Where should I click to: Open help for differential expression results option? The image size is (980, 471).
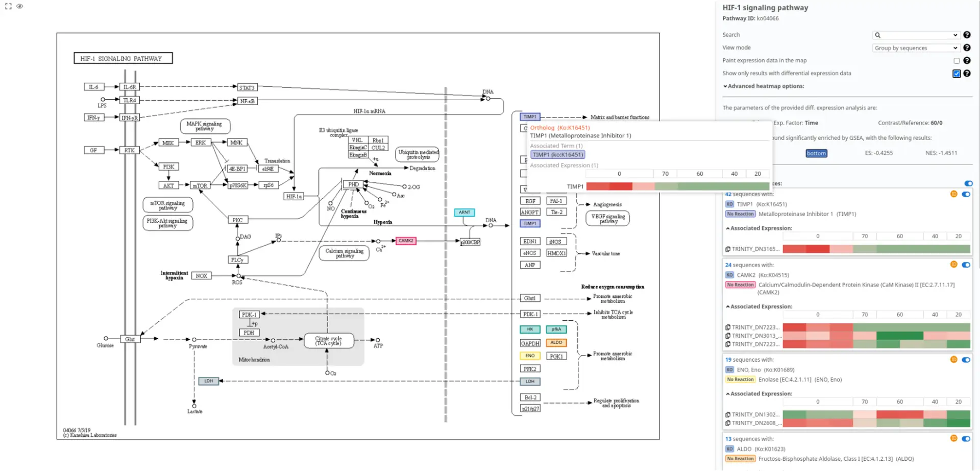coord(967,73)
